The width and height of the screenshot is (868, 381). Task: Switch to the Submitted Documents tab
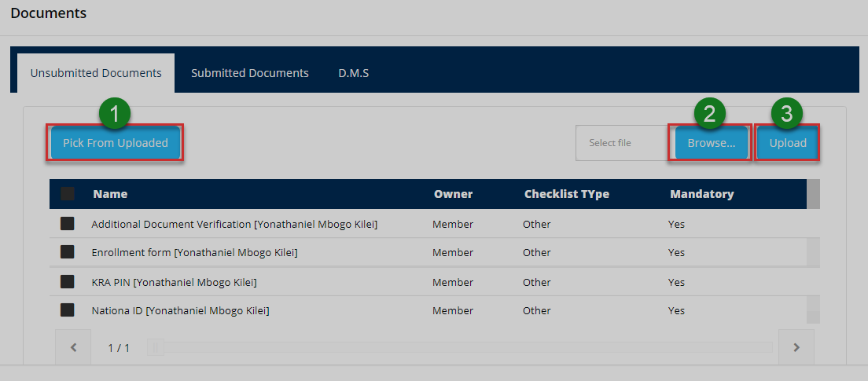(250, 73)
